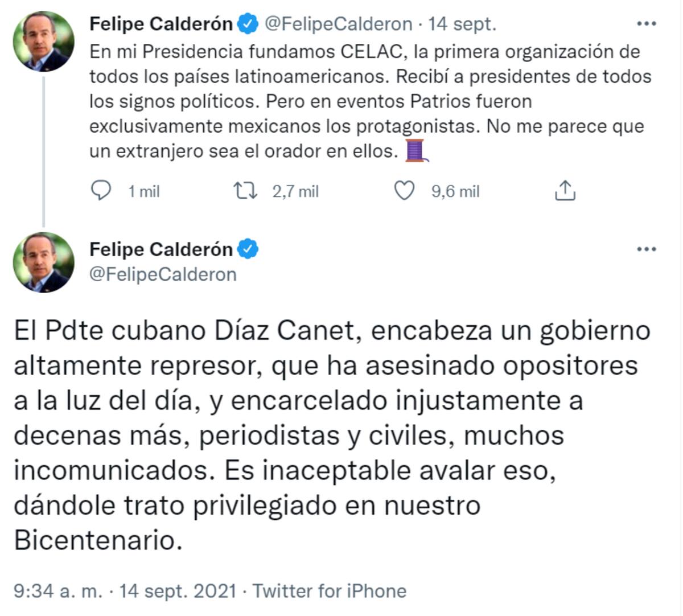Image resolution: width=683 pixels, height=616 pixels.
Task: Like the first tweet with heart icon
Action: click(405, 191)
